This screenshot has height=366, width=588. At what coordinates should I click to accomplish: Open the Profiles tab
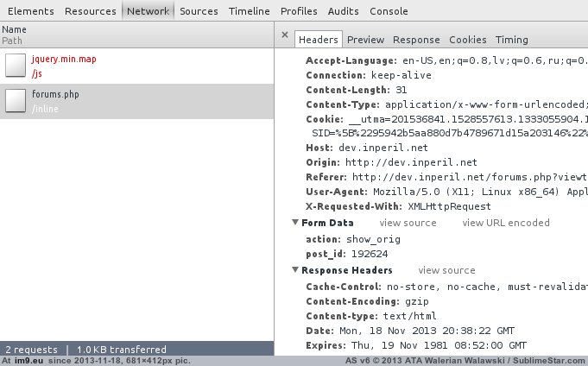tap(299, 11)
